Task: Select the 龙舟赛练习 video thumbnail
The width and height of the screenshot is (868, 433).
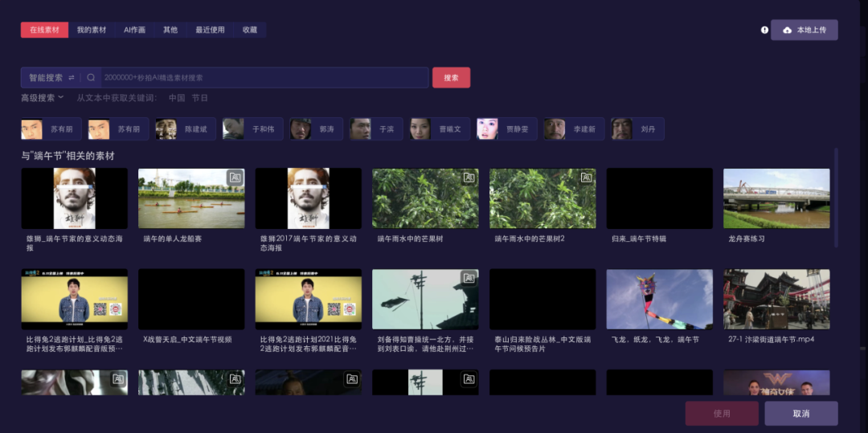Action: [x=776, y=198]
